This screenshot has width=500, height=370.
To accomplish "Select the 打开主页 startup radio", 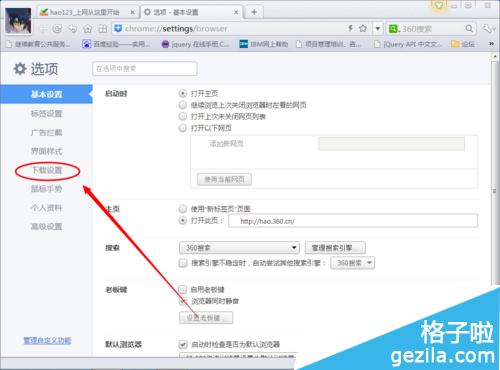I will click(182, 93).
